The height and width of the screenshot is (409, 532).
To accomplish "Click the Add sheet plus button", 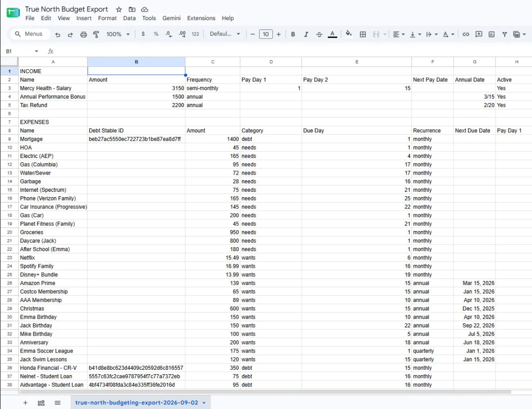I will pyautogui.click(x=25, y=403).
